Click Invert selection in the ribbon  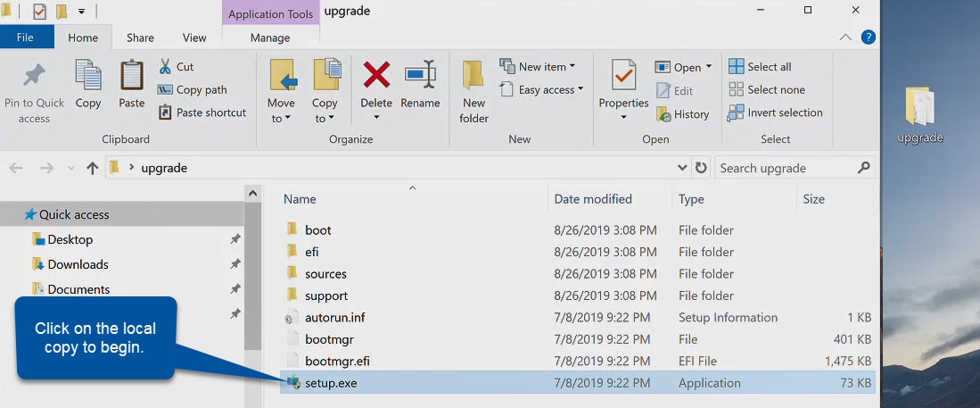pos(775,112)
